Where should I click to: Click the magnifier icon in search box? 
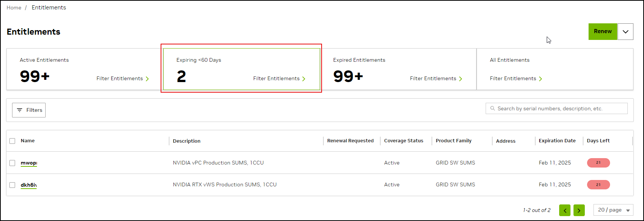[x=492, y=108]
